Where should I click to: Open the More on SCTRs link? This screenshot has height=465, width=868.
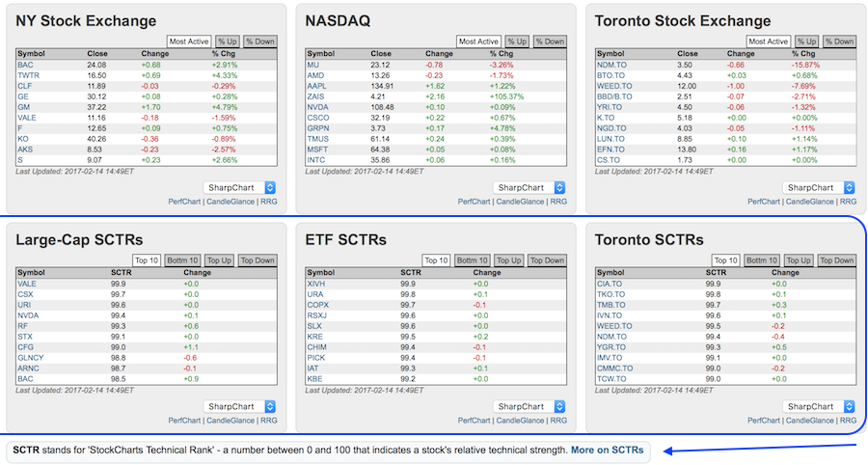click(607, 451)
